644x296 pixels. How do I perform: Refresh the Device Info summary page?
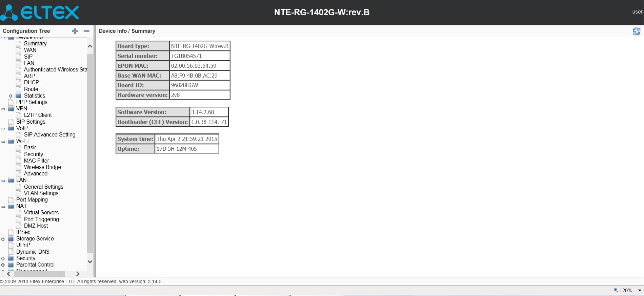(x=637, y=31)
